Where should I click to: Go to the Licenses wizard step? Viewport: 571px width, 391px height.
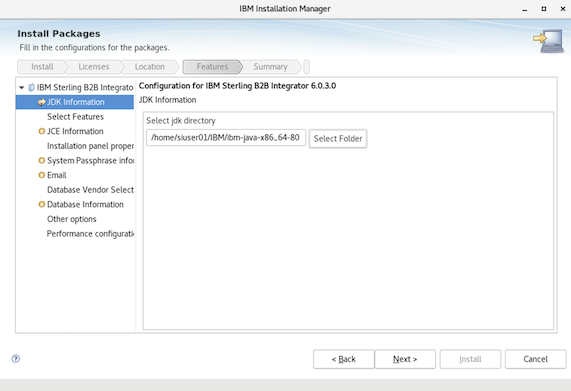click(x=94, y=67)
